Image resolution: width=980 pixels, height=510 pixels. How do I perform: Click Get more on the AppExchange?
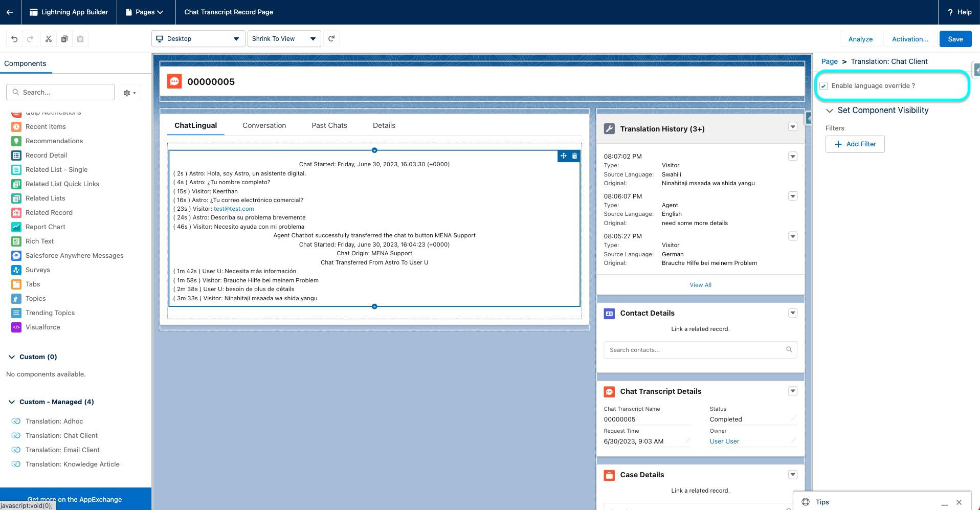coord(75,499)
